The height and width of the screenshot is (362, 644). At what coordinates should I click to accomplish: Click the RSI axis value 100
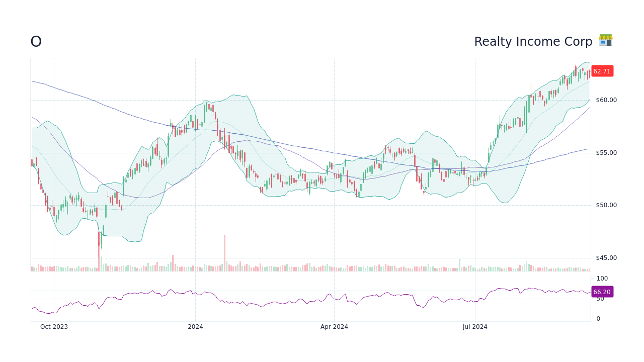click(602, 279)
